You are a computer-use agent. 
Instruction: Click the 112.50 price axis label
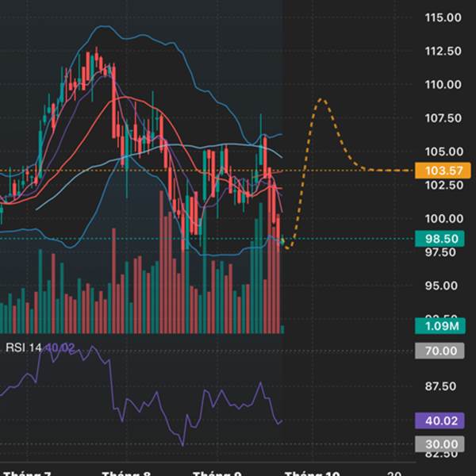coord(443,51)
